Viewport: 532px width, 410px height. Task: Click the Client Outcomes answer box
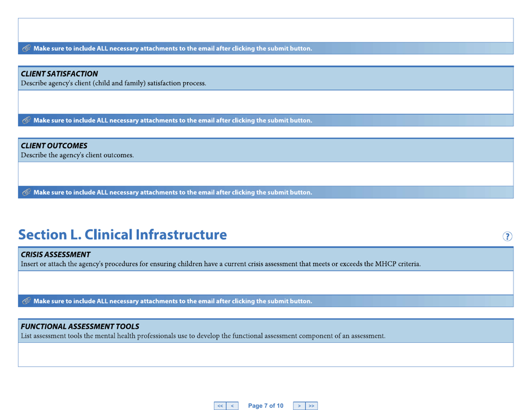click(x=265, y=174)
